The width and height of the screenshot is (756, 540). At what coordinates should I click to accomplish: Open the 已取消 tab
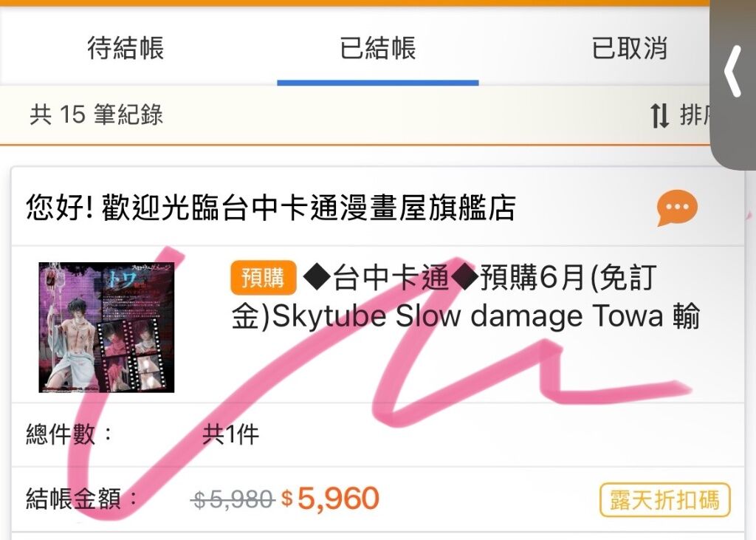click(630, 48)
